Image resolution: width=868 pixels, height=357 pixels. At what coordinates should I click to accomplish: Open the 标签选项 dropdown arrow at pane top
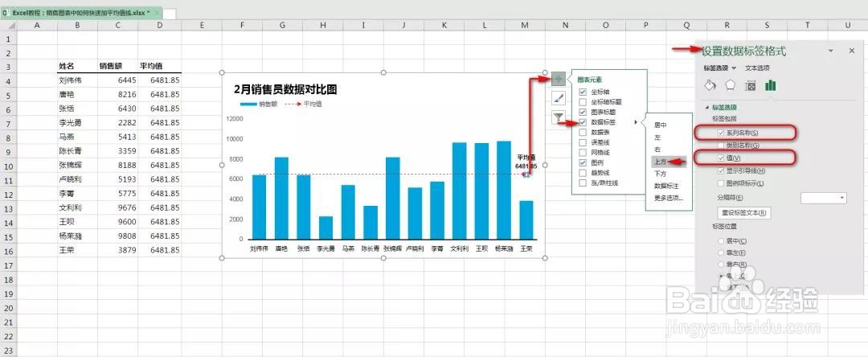(x=734, y=68)
